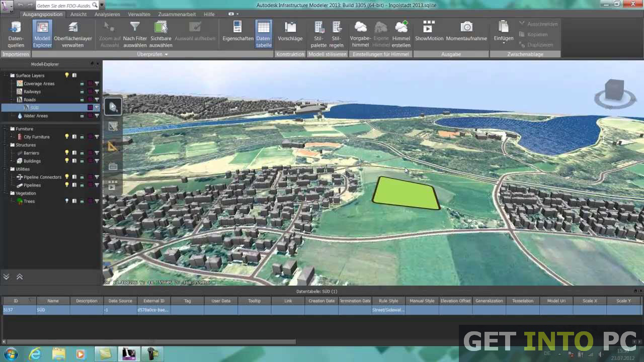Toggle Surface Layers light bulb visibility
Image resolution: width=644 pixels, height=362 pixels.
(x=66, y=75)
